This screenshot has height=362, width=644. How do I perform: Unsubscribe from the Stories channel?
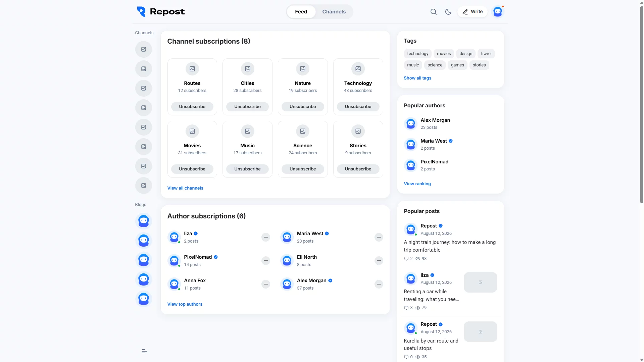(358, 169)
